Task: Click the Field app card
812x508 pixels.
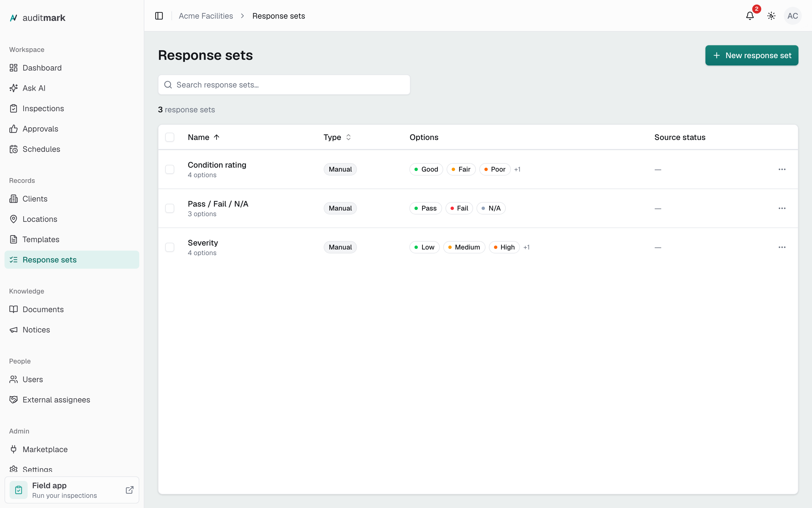Action: click(x=72, y=490)
